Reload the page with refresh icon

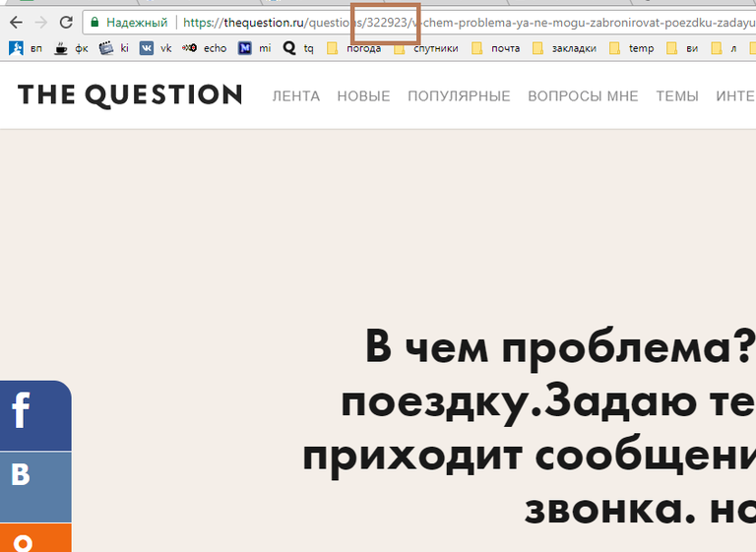coord(66,22)
